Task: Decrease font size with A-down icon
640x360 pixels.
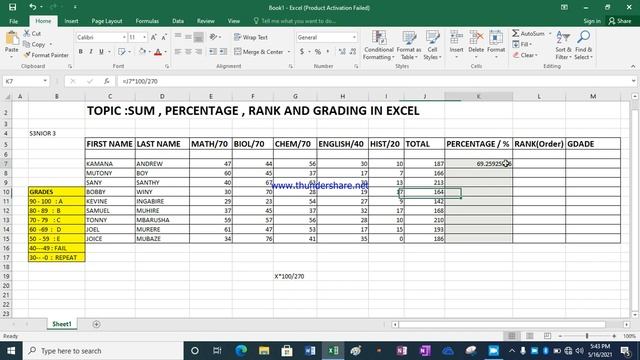Action: (164, 37)
